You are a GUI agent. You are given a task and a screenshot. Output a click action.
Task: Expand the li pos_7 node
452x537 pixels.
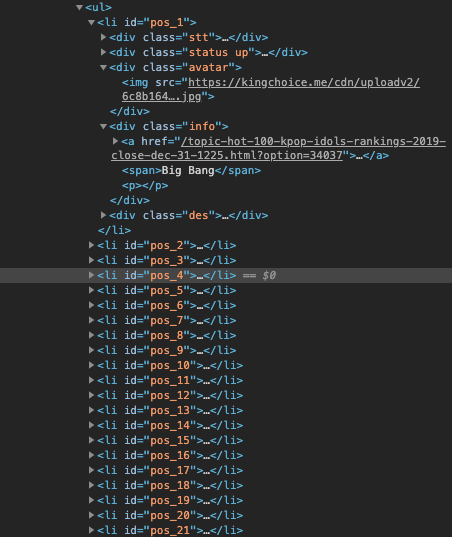91,320
